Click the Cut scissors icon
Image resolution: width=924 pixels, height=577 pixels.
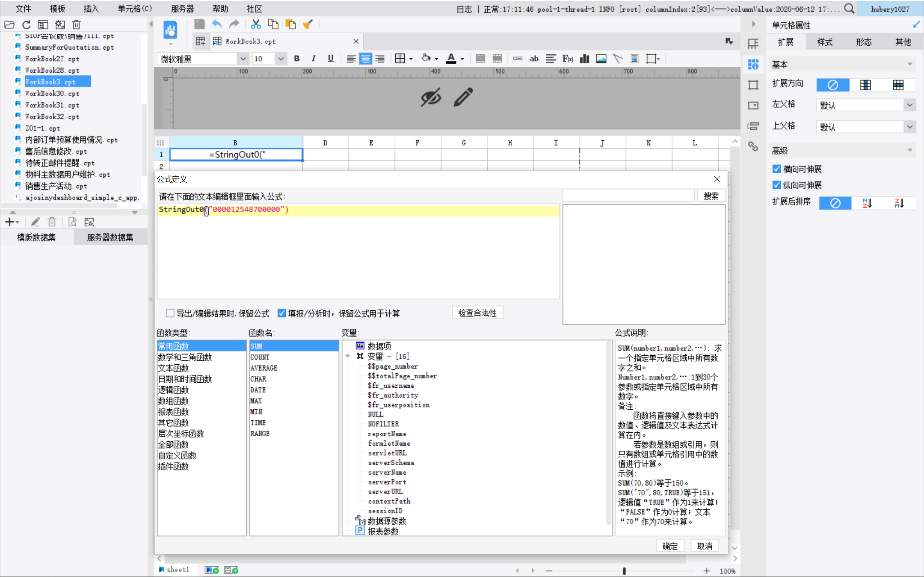[x=256, y=24]
